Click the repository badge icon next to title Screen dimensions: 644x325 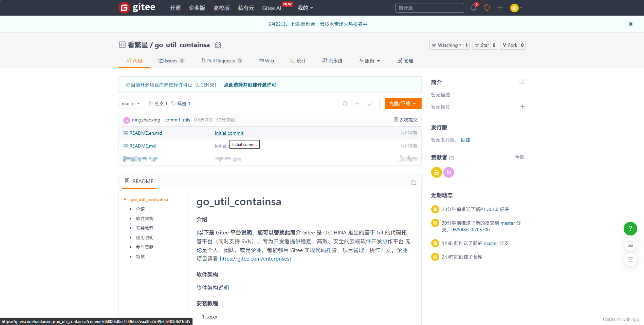[x=218, y=45]
